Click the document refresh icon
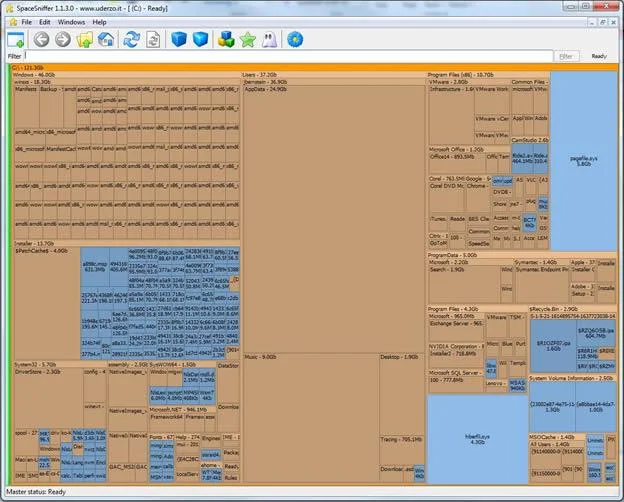Screen dimensions: 624x502 pyautogui.click(x=153, y=39)
